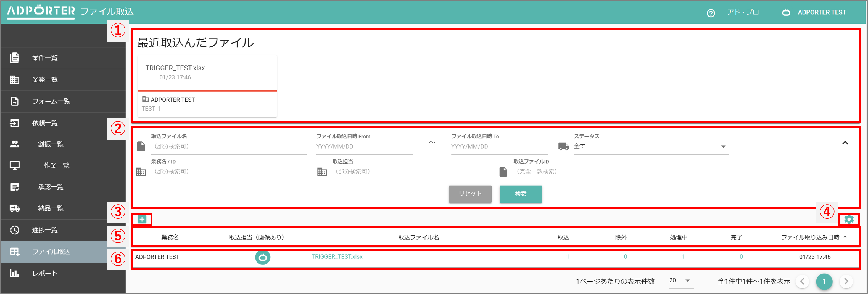Click the ファイル取込 table-plus icon

[14, 252]
